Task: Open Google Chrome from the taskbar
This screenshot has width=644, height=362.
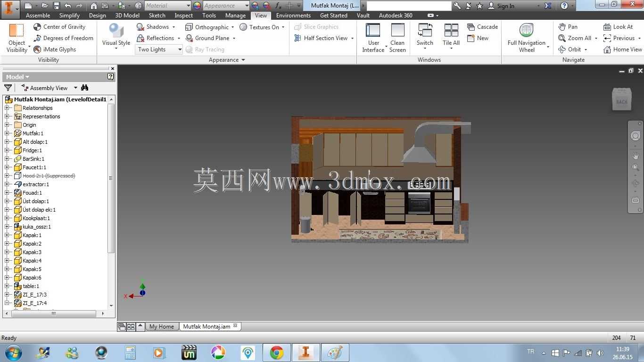Action: 276,353
